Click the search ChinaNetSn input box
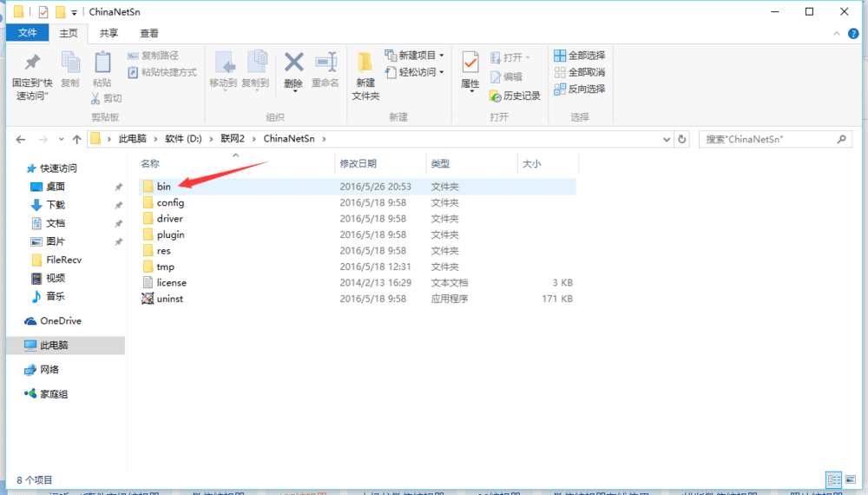 pyautogui.click(x=775, y=139)
